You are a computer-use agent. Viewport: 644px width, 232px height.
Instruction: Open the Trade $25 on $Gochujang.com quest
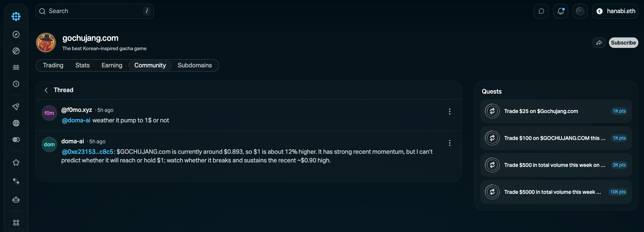click(556, 111)
